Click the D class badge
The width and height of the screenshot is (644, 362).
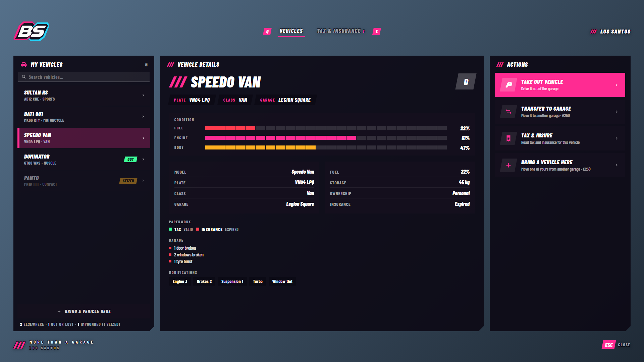click(466, 82)
